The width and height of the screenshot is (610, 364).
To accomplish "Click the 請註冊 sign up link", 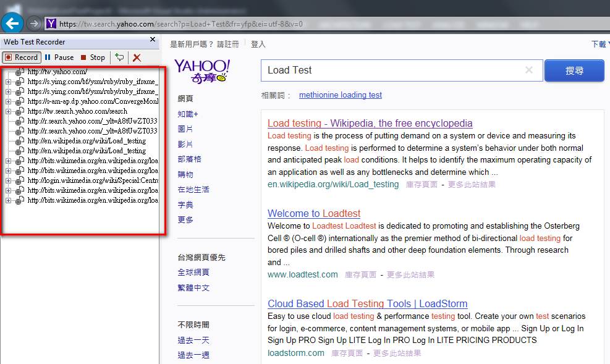I will [227, 44].
